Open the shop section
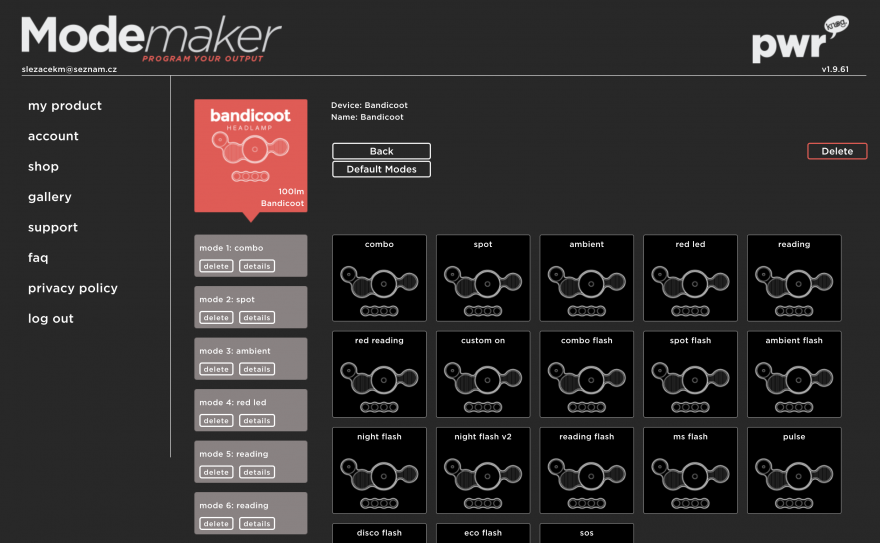 [x=43, y=167]
